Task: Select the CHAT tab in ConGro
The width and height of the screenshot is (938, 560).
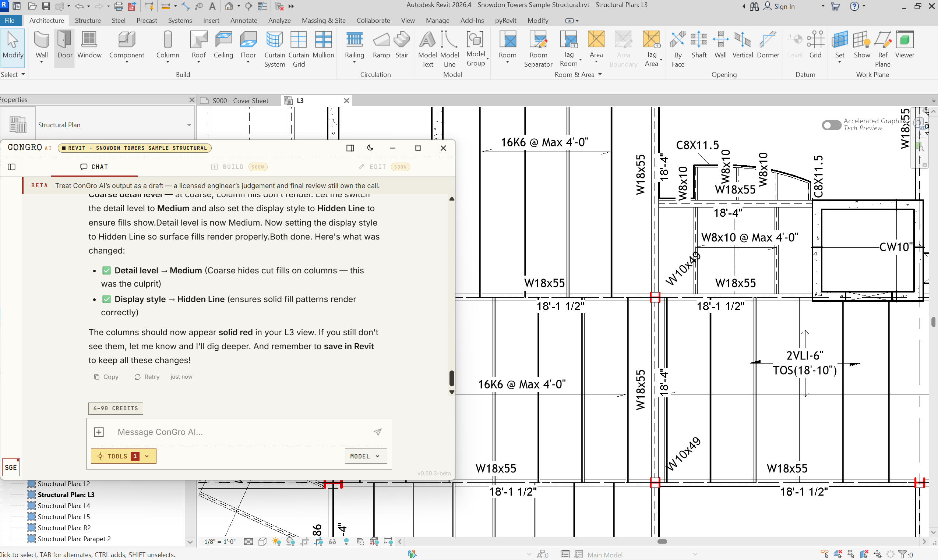Action: (x=94, y=167)
